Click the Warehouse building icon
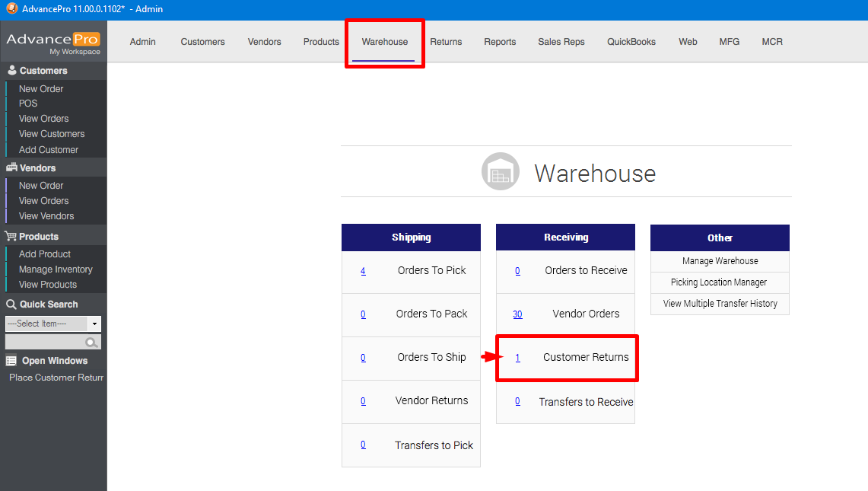The height and width of the screenshot is (491, 868). coord(500,172)
